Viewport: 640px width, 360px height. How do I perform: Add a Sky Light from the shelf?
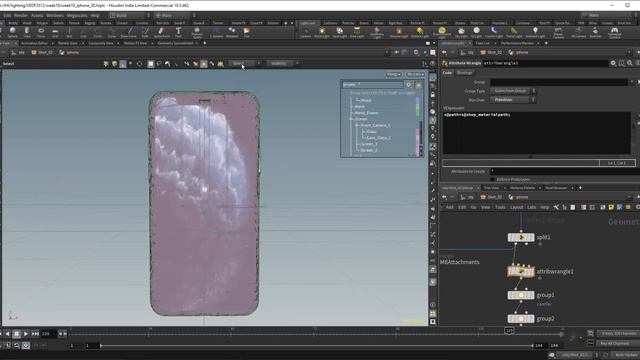(461, 32)
